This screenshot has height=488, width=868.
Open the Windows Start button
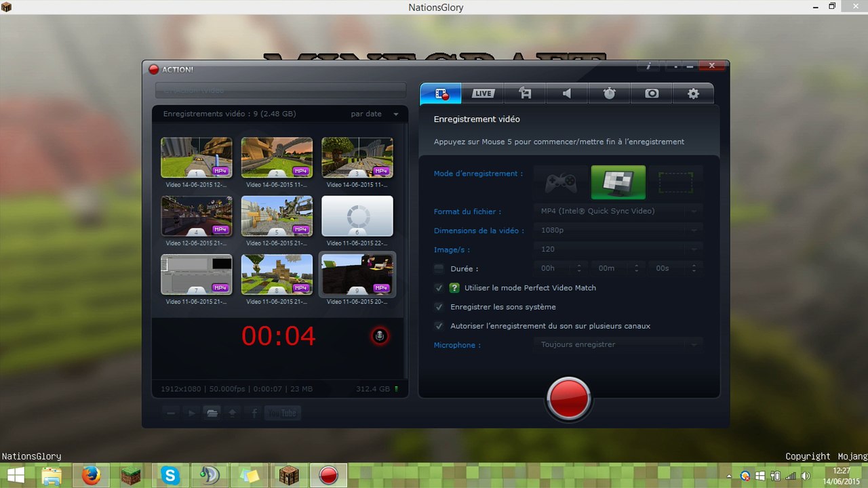[x=15, y=475]
